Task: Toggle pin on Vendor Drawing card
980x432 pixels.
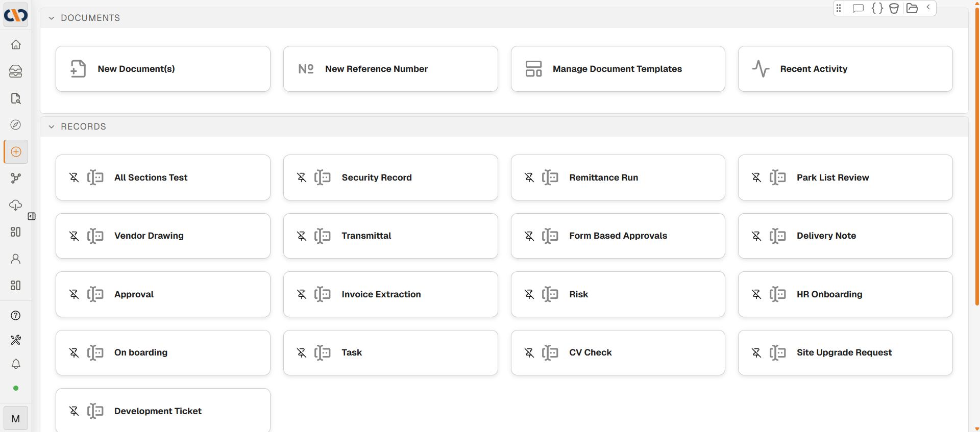Action: pos(74,236)
